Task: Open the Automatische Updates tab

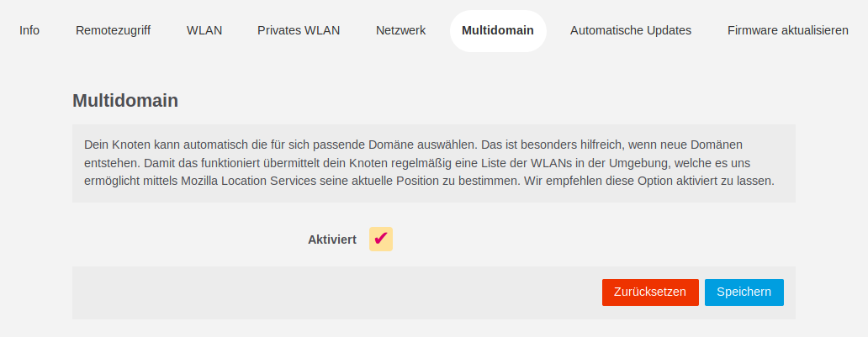Action: [x=631, y=30]
